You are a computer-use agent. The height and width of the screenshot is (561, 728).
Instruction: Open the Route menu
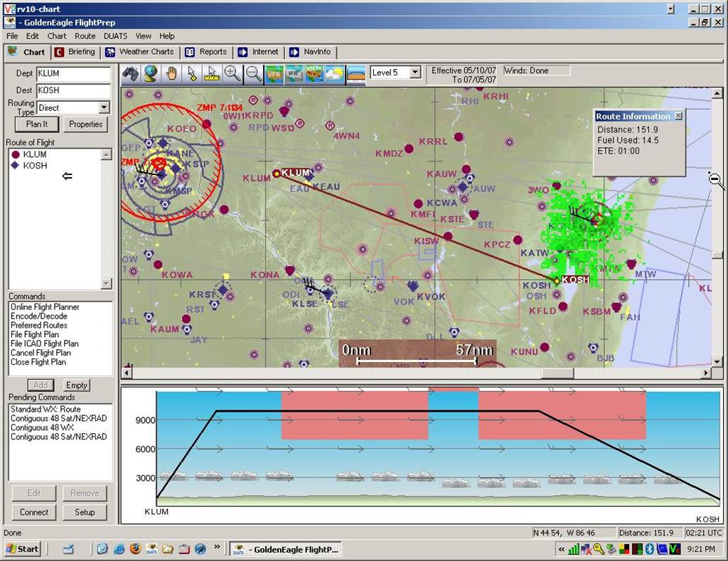click(x=85, y=36)
